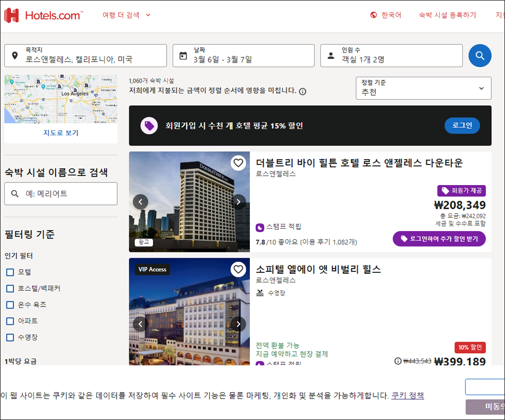This screenshot has height=420, width=505.
Task: Select 한국어 language option
Action: 391,15
